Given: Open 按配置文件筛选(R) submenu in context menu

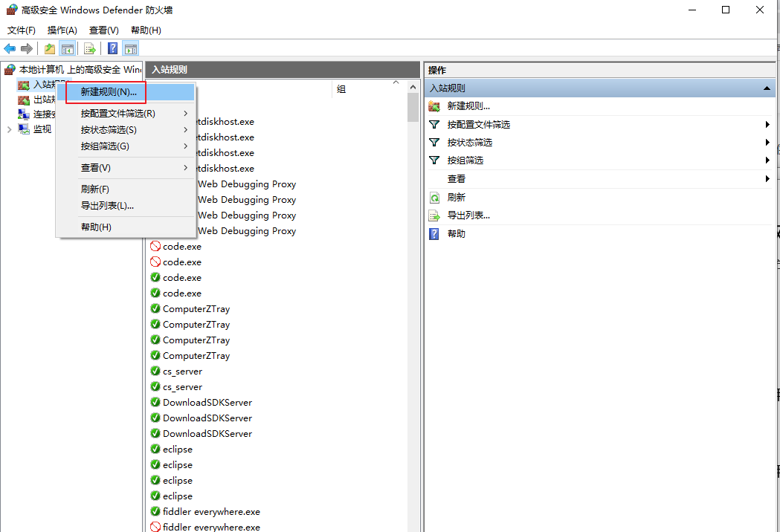Looking at the screenshot, I should point(126,114).
